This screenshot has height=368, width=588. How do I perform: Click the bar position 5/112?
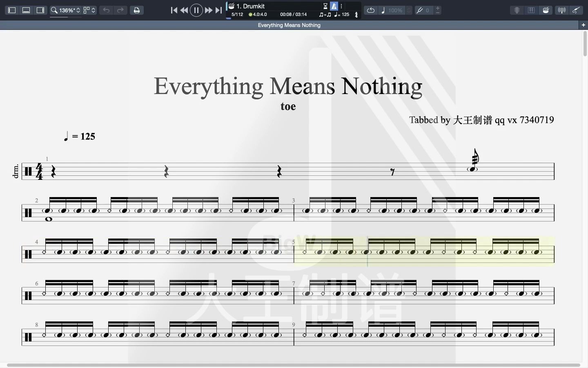pos(237,15)
